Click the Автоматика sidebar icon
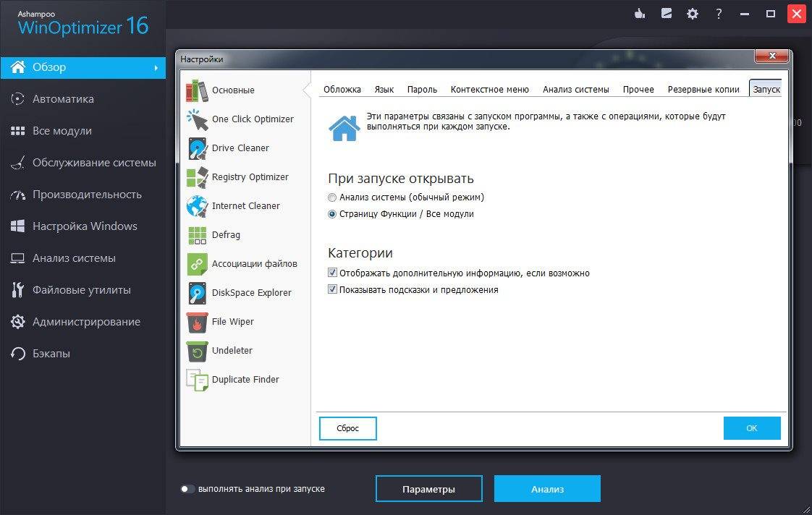 (17, 99)
